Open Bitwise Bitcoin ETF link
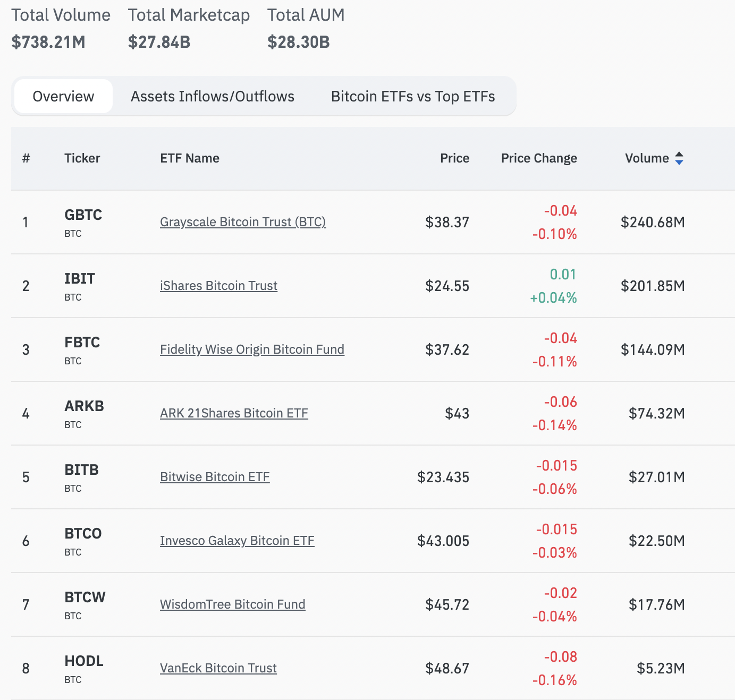735x700 pixels. (x=215, y=477)
